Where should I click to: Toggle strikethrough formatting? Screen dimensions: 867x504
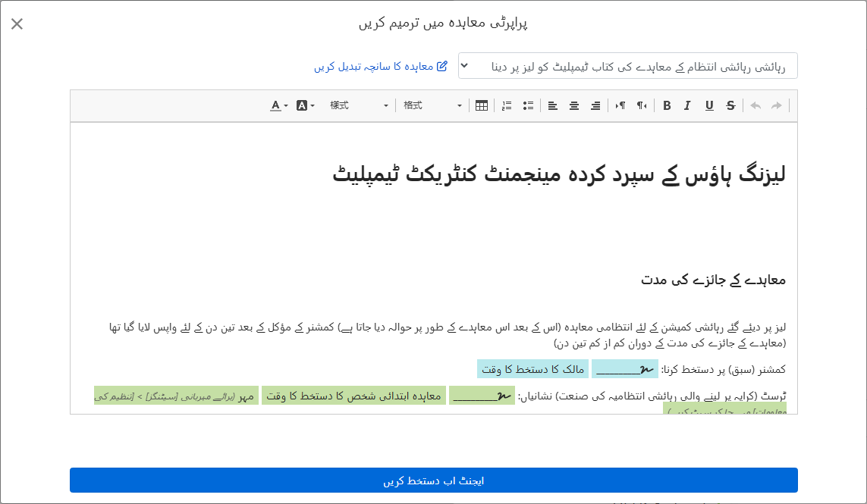(x=730, y=105)
